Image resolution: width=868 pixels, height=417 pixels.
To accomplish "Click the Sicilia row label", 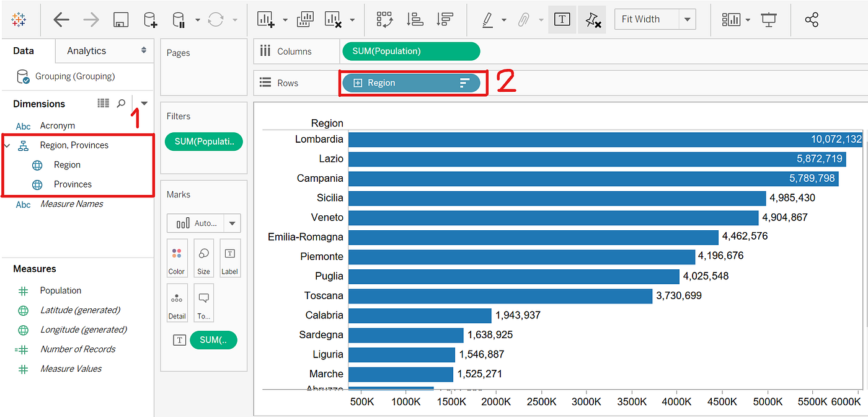I will click(x=330, y=198).
